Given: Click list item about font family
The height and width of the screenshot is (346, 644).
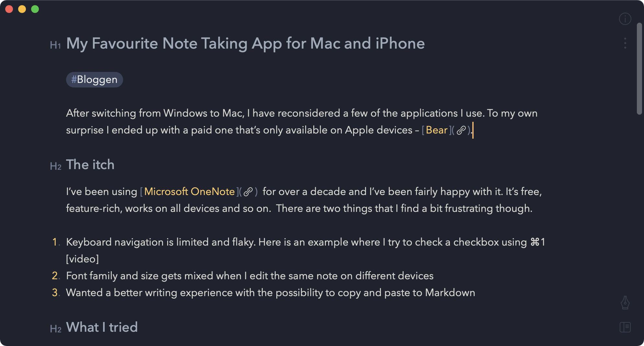Looking at the screenshot, I should click(x=249, y=276).
